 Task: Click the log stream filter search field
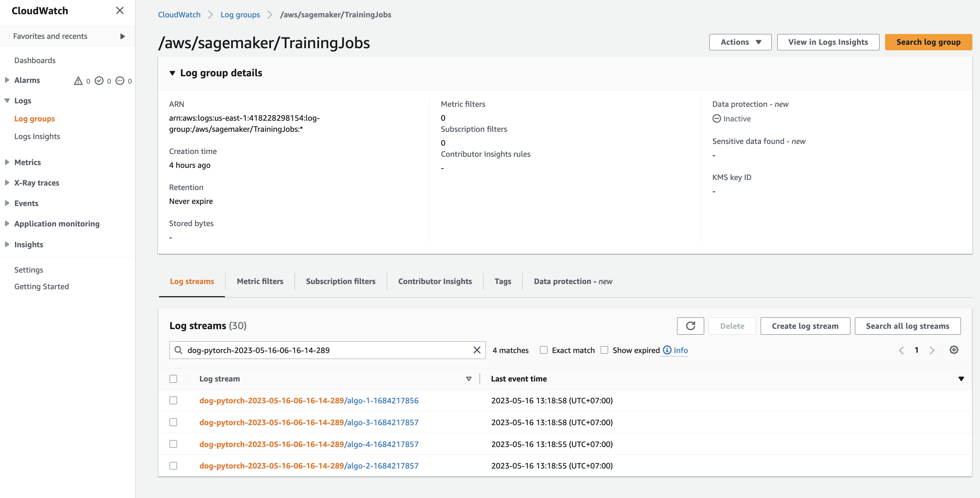pyautogui.click(x=327, y=350)
